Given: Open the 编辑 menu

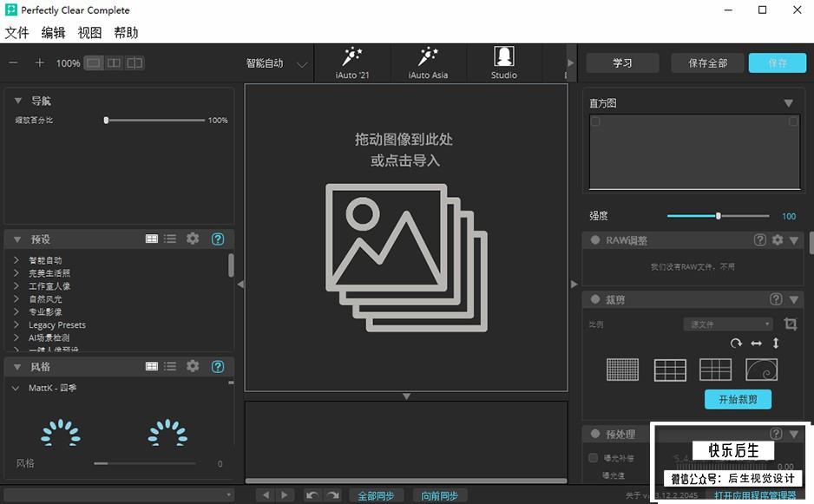Looking at the screenshot, I should (54, 33).
